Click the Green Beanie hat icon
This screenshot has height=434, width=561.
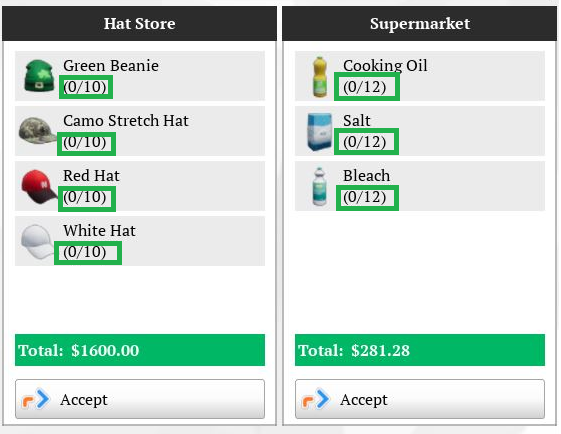39,76
